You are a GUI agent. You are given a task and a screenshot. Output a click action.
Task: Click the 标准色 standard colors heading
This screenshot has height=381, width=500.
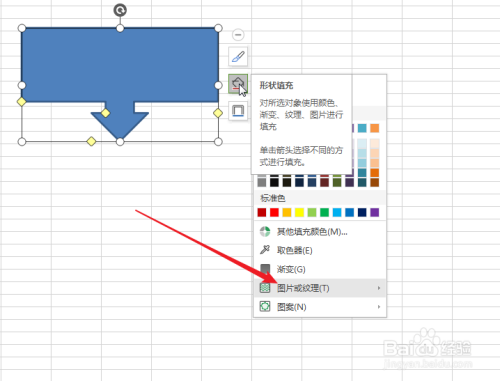[x=273, y=198]
